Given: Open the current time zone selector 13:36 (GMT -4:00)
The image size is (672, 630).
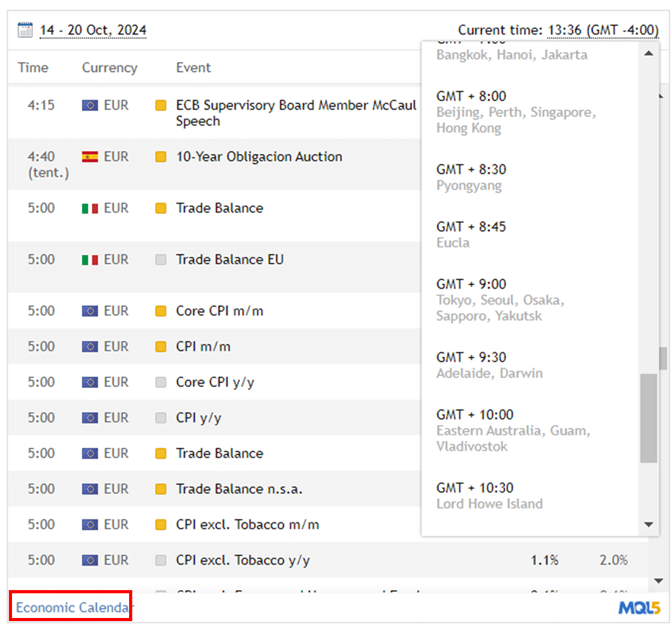Looking at the screenshot, I should tap(602, 30).
